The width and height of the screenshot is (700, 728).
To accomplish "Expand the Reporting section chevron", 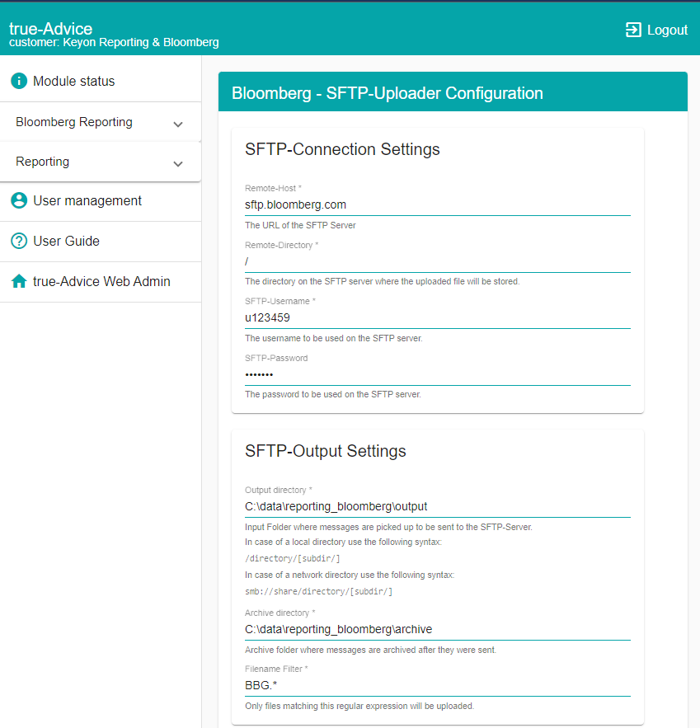I will [x=178, y=163].
